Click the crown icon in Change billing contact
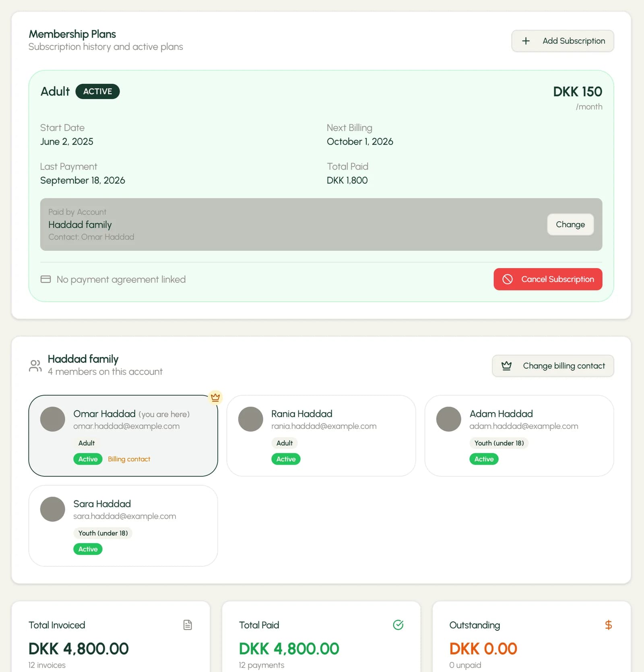This screenshot has height=672, width=644. (506, 366)
